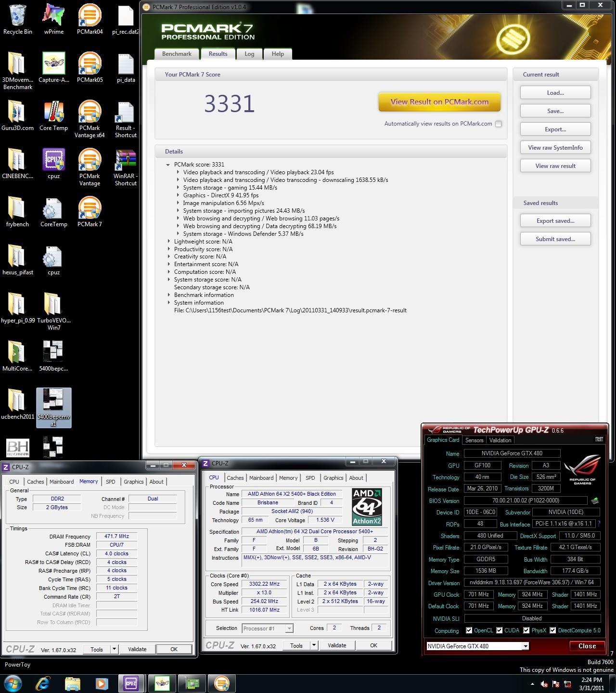Switch to PCMark 7 taskbar button
Screen dimensions: 616x693
[x=221, y=683]
